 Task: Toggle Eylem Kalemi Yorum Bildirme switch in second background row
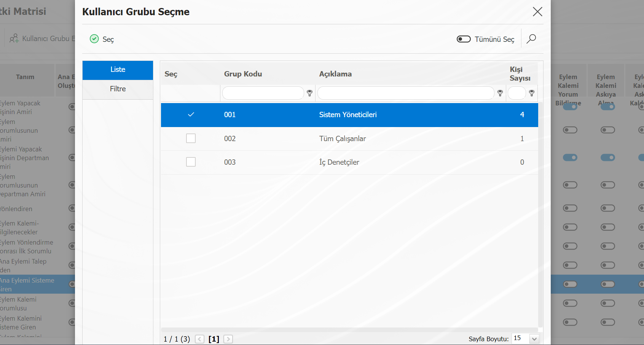pyautogui.click(x=570, y=130)
